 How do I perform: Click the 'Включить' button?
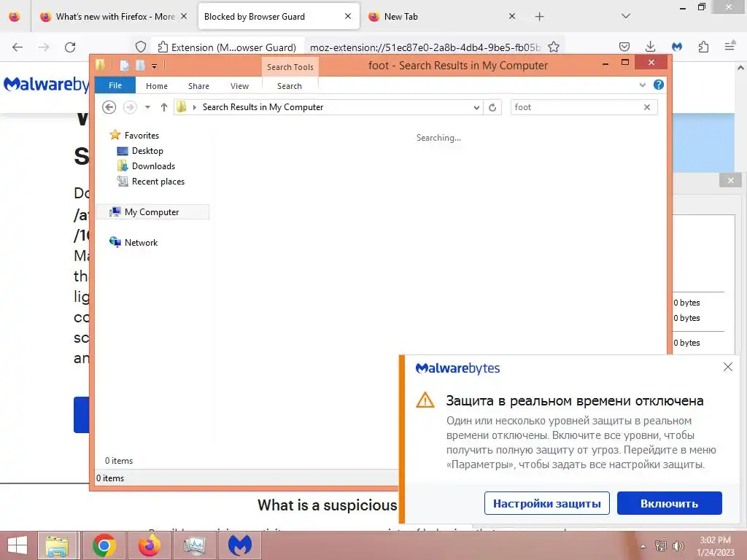tap(670, 503)
